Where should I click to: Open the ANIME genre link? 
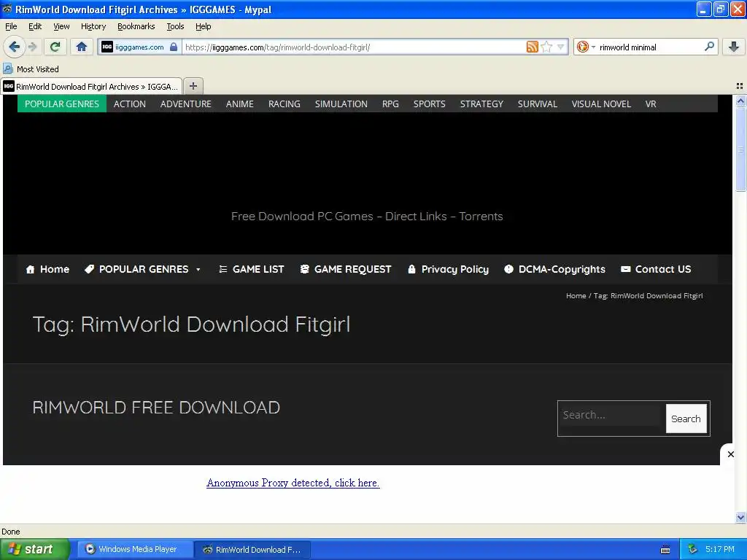(x=239, y=104)
